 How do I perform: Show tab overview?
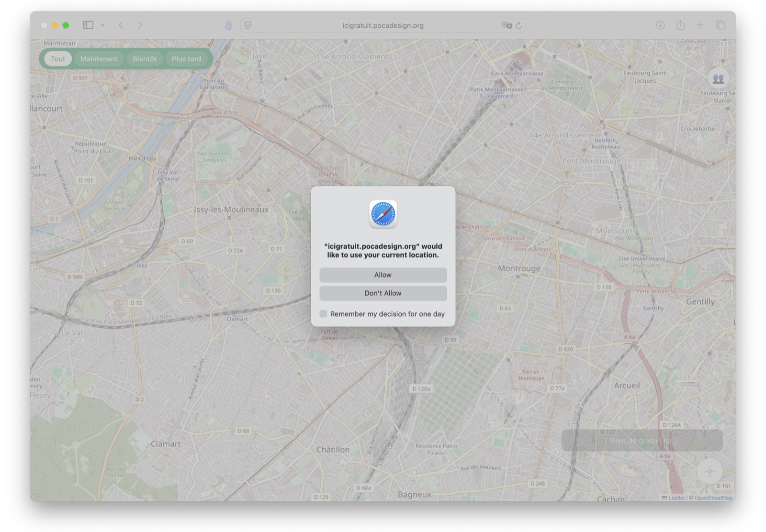tap(720, 25)
